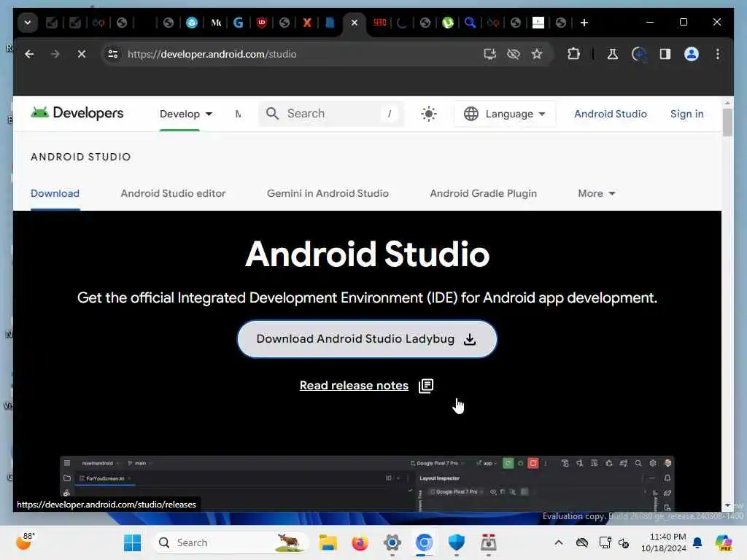Image resolution: width=747 pixels, height=560 pixels.
Task: Click Sign in
Action: [x=687, y=114]
